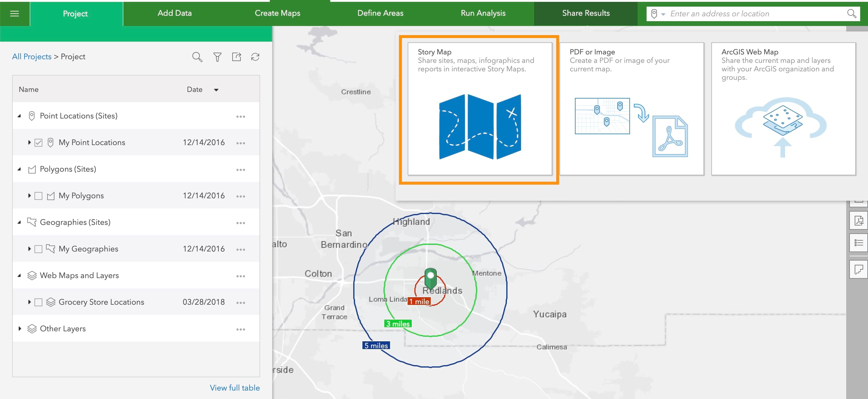Viewport: 868px width, 399px height.
Task: Open options menu for Grocery Store Locations
Action: coord(240,302)
